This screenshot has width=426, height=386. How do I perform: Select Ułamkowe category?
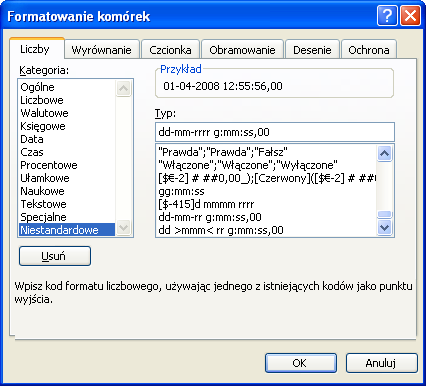coord(67,178)
